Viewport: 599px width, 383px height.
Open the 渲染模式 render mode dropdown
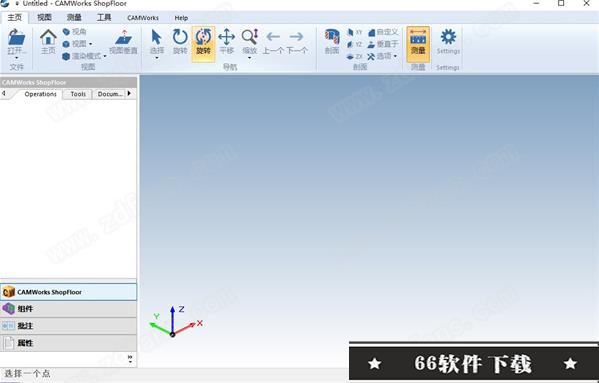pos(84,56)
